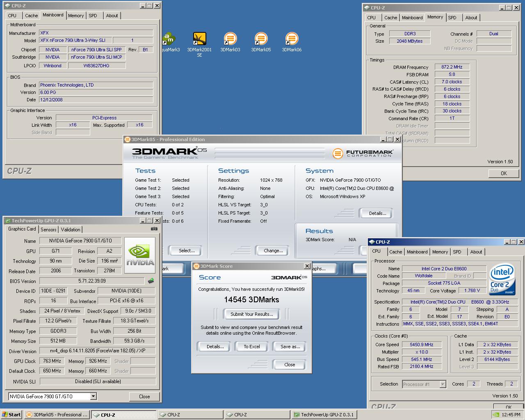Image resolution: width=525 pixels, height=420 pixels.
Task: Click the Futuremark Corporation logo
Action: [x=363, y=153]
